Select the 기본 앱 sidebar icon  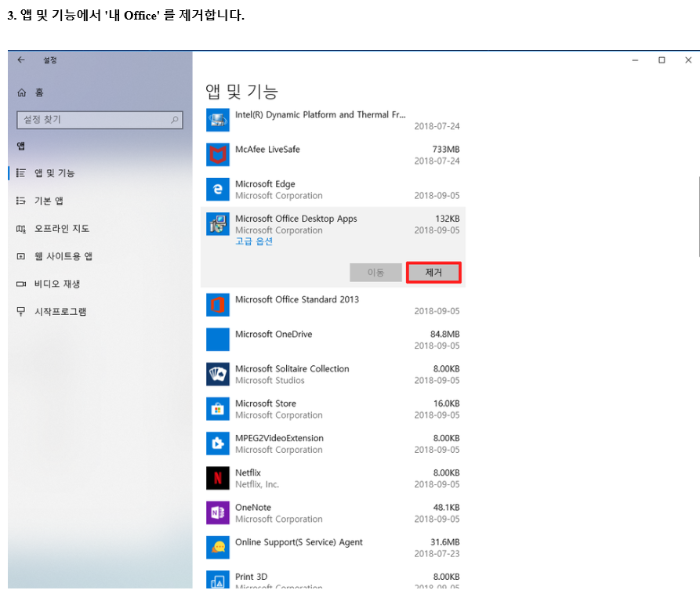click(x=21, y=201)
